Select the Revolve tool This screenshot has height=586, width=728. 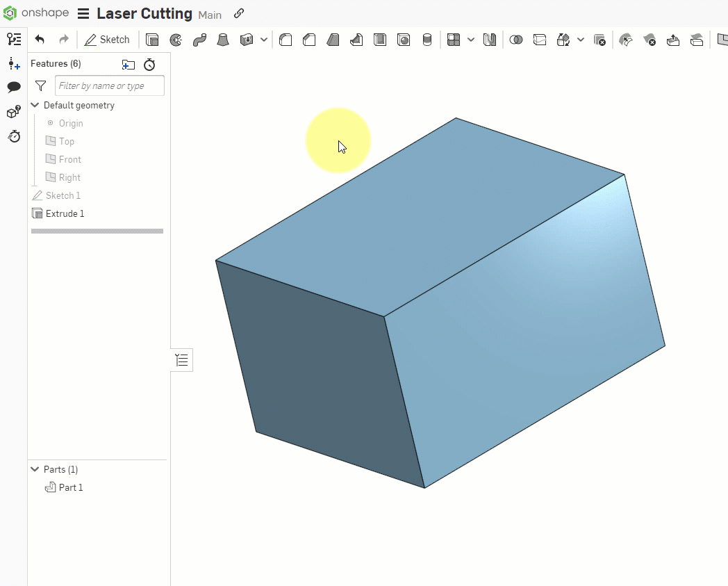click(176, 40)
